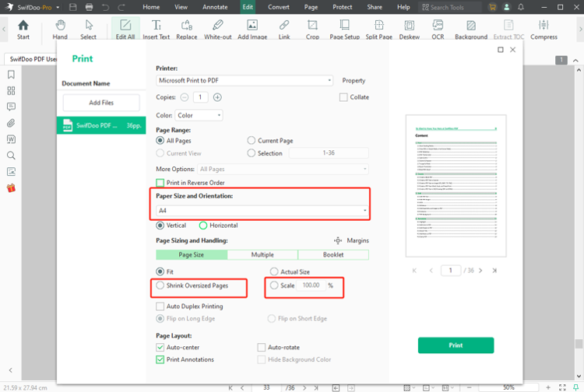Select the Link tool
Image resolution: width=584 pixels, height=392 pixels.
[284, 29]
